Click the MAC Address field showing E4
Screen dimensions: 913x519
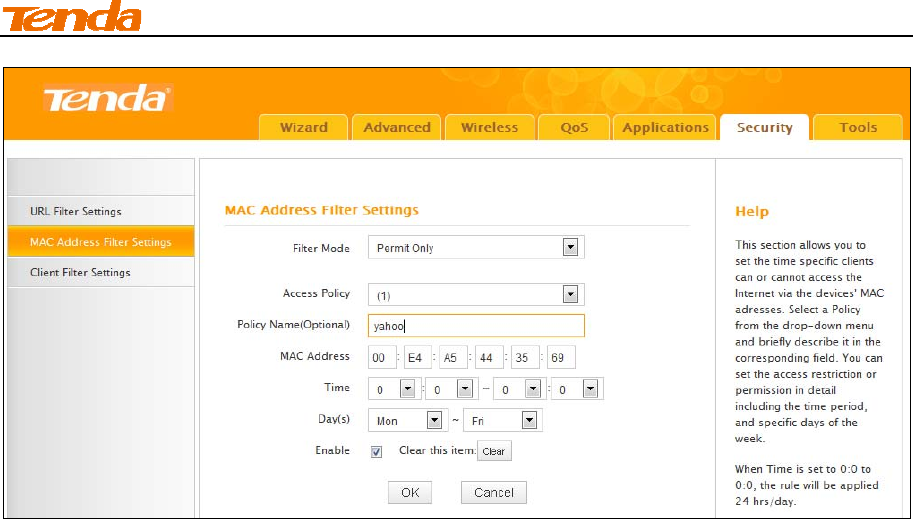417,358
